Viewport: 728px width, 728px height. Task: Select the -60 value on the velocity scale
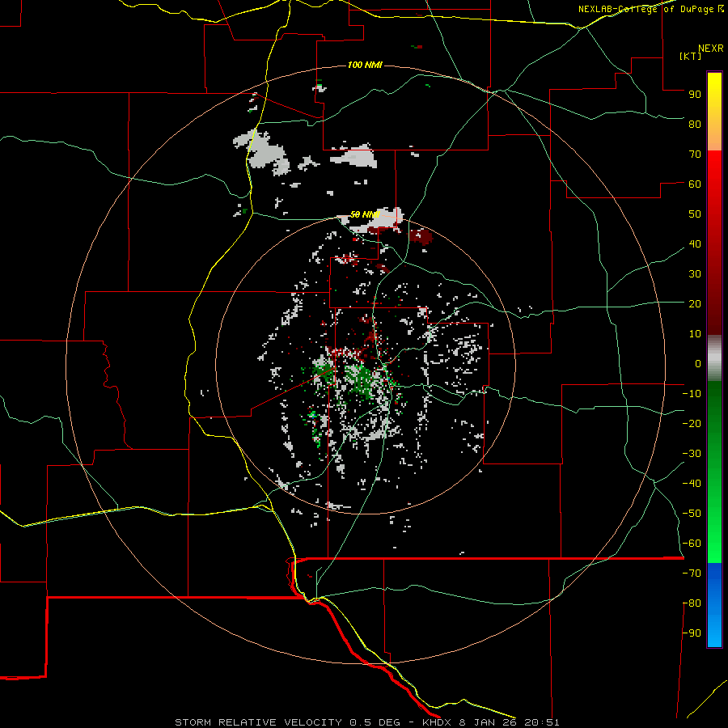692,544
